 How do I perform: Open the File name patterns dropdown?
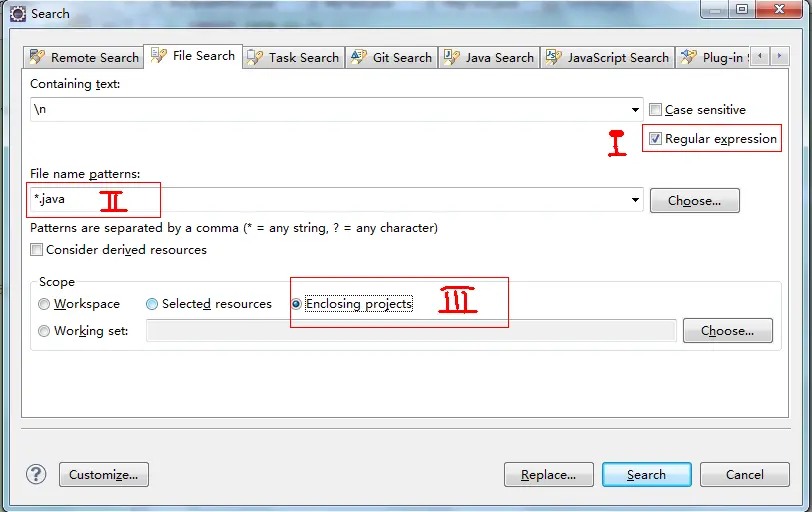[x=636, y=200]
